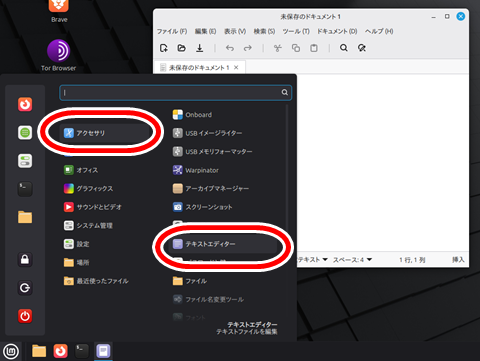Click the undo arrow in text editor toolbar

click(230, 48)
